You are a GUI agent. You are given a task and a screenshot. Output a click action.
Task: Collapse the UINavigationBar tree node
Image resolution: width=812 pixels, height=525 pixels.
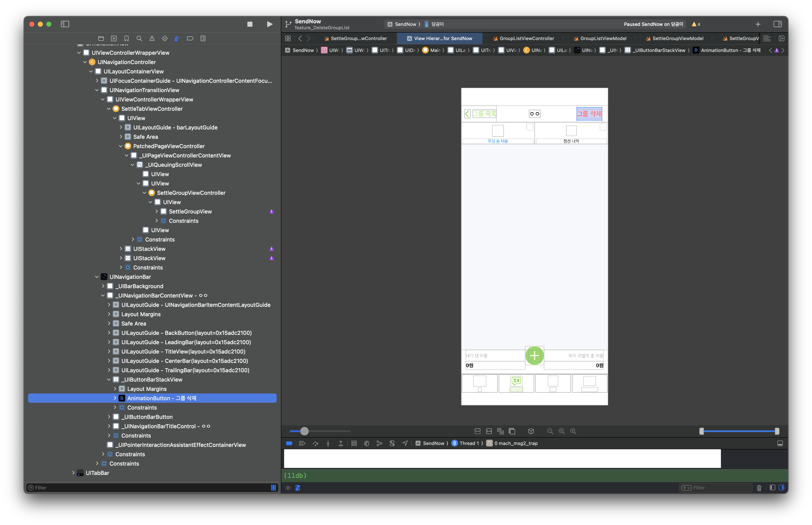pyautogui.click(x=97, y=277)
